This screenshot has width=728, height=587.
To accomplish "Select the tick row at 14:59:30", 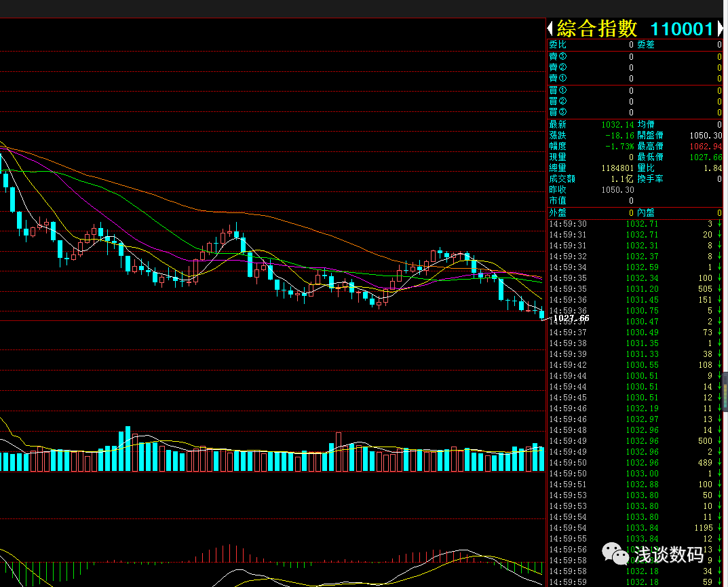I will [x=635, y=224].
